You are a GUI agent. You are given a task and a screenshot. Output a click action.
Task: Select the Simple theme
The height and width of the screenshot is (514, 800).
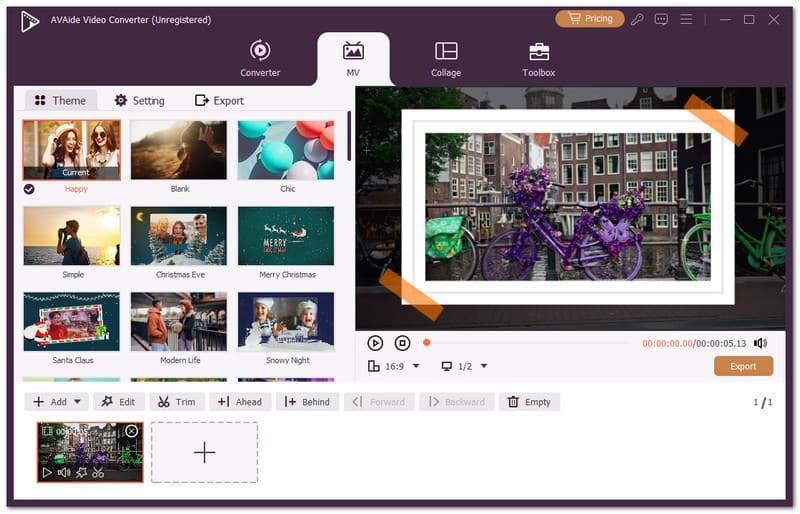pos(72,236)
